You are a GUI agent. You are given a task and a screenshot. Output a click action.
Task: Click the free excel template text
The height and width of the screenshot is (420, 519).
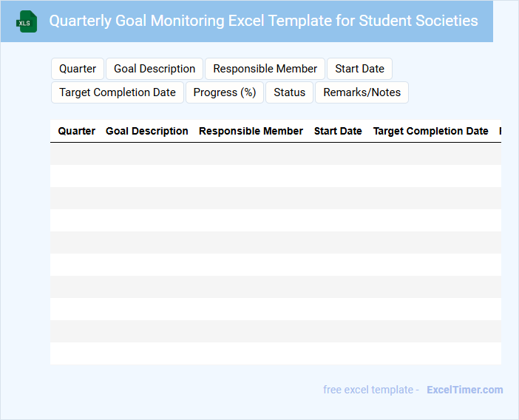(x=370, y=390)
